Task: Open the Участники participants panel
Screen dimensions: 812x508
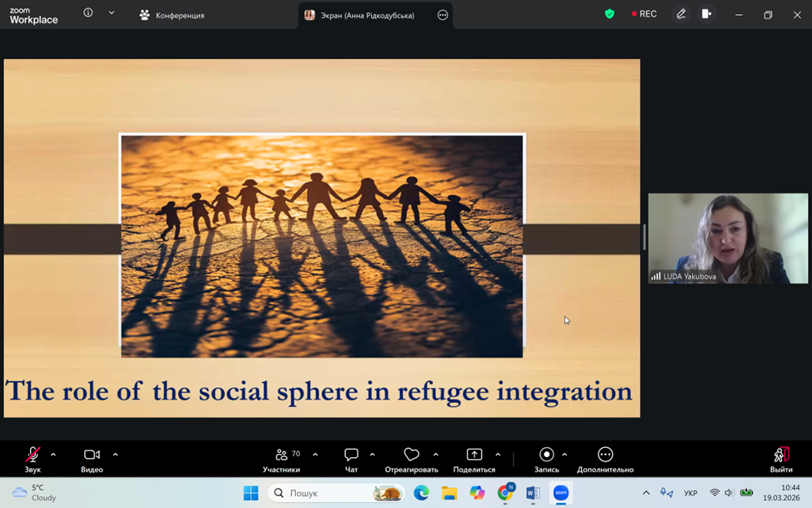Action: (x=282, y=455)
